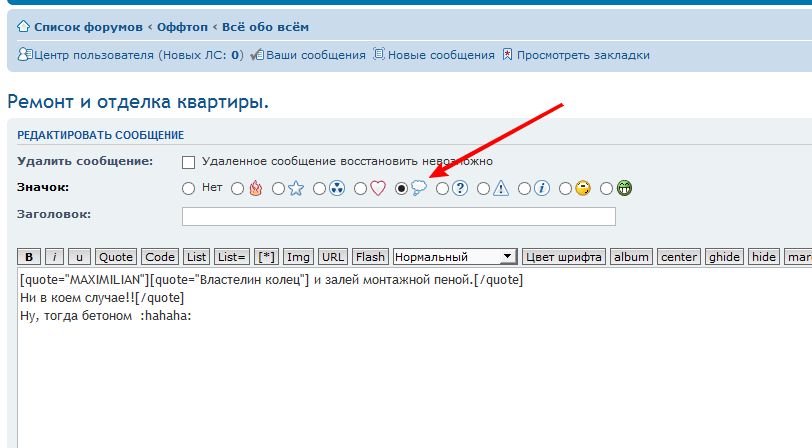Apply underline with the u button
Viewport: 812px width, 448px height.
(79, 257)
